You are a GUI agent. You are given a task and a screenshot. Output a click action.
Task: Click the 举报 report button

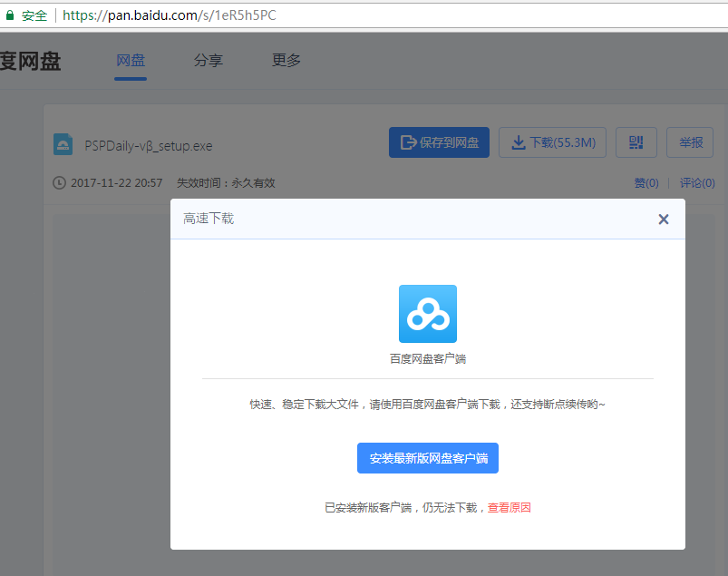[x=690, y=142]
